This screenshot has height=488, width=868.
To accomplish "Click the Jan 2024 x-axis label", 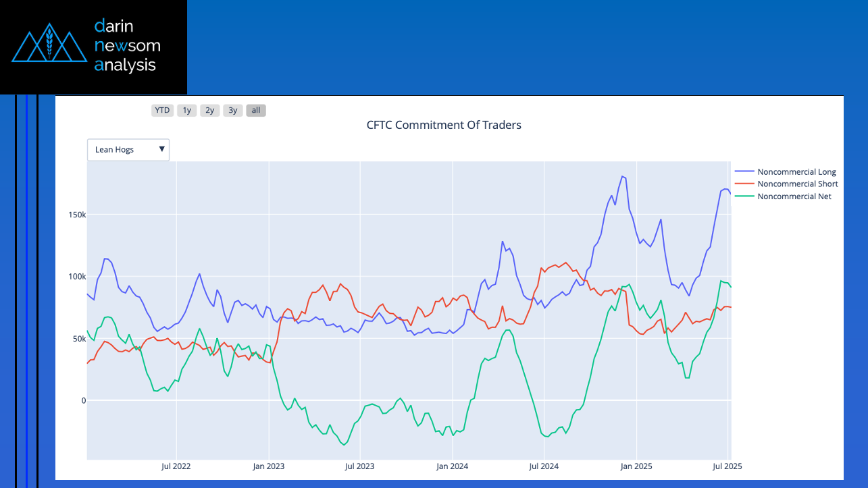I will 452,466.
